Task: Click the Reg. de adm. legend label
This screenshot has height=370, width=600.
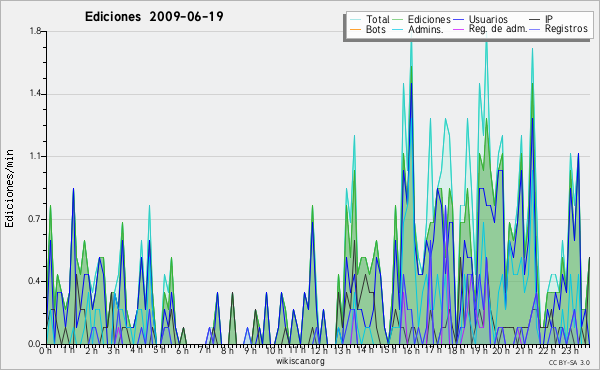Action: coord(498,29)
